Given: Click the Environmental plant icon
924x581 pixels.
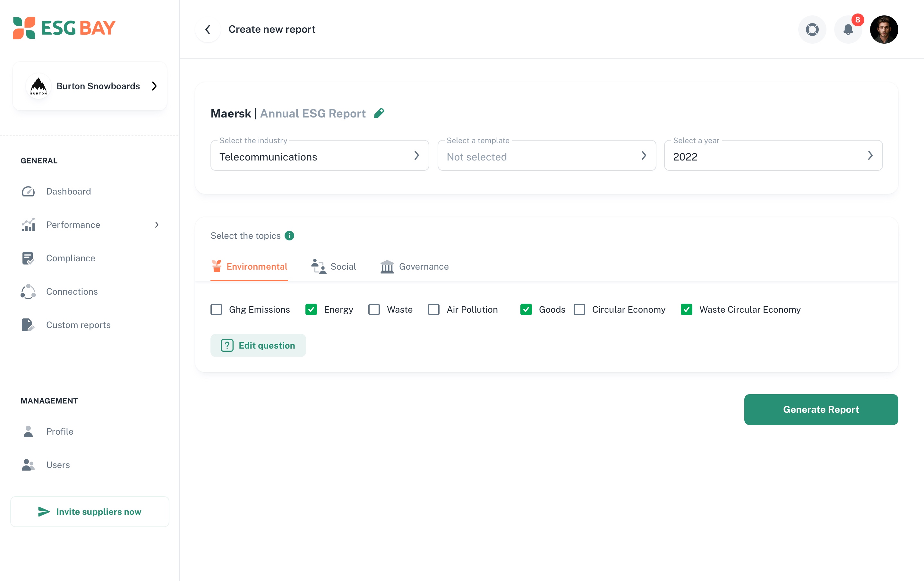Looking at the screenshot, I should pos(217,266).
